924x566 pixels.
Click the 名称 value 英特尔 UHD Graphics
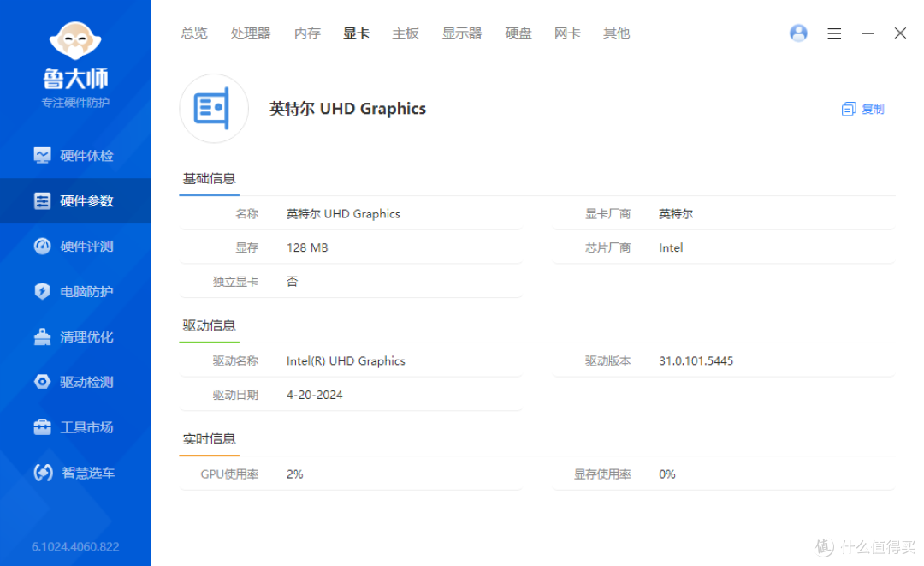pos(343,214)
